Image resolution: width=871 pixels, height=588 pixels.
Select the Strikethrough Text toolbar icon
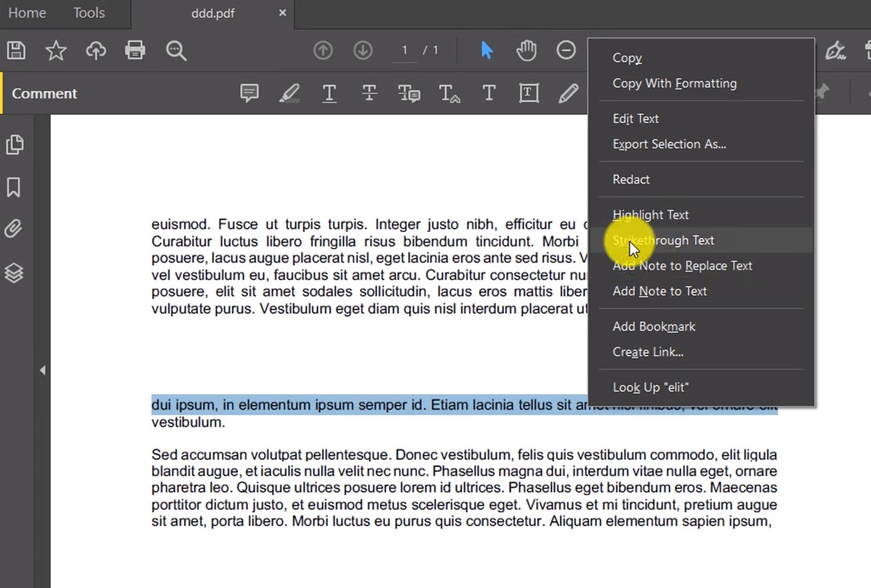click(x=369, y=93)
